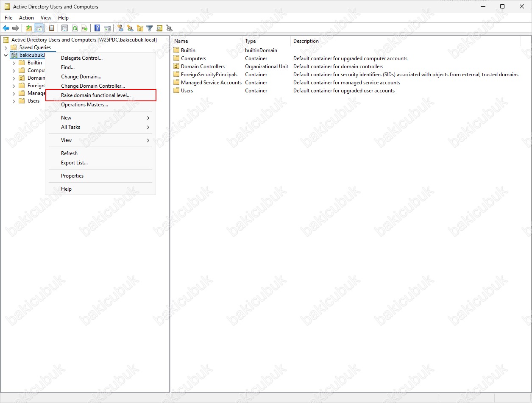Expand the ForeignSecurityPrincipals tree node

point(14,86)
